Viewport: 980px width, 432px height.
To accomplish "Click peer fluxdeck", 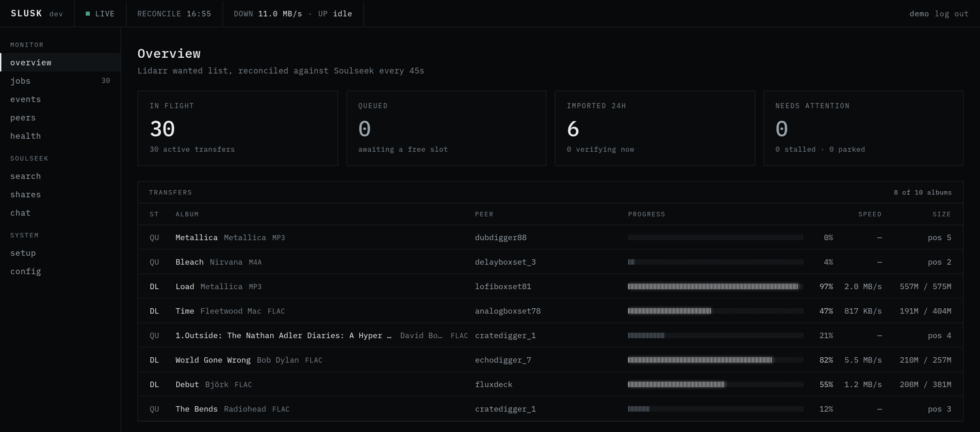I will tap(494, 384).
